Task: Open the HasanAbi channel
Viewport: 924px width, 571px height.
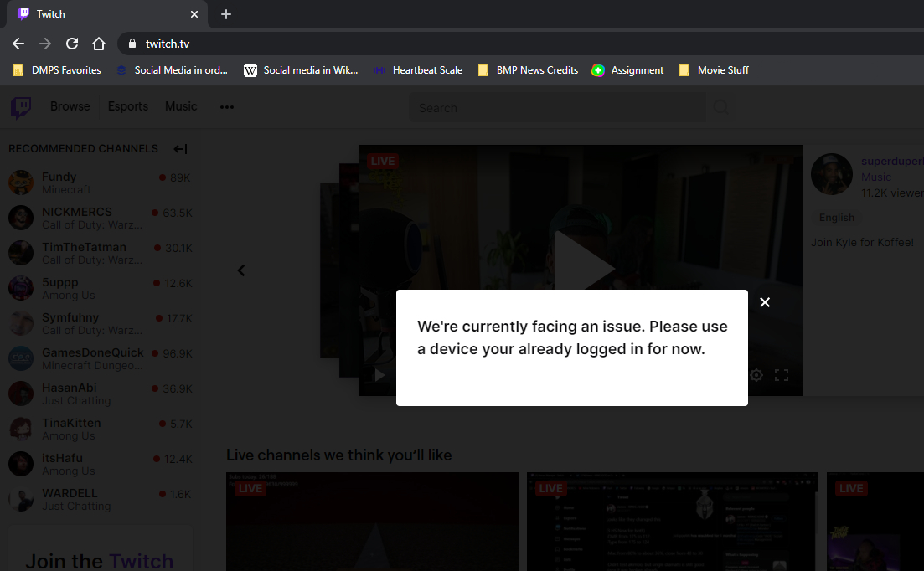Action: tap(101, 394)
